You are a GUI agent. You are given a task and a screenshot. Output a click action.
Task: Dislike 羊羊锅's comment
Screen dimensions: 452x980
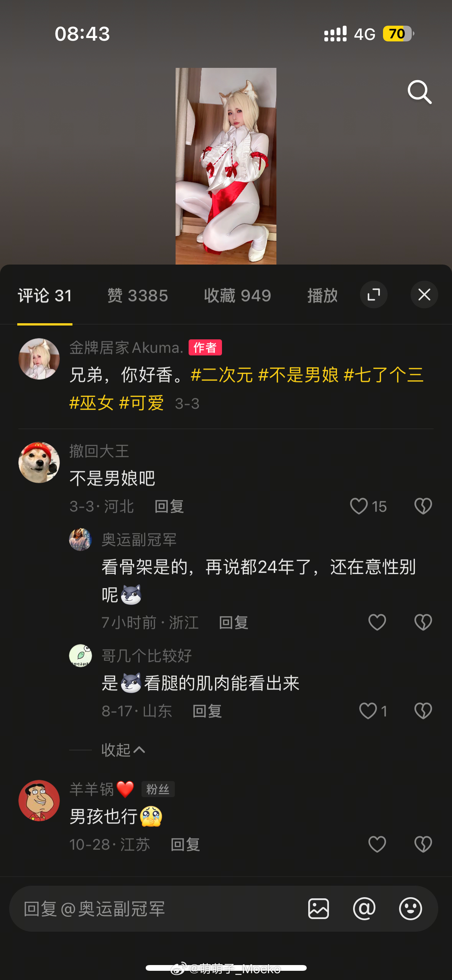pyautogui.click(x=423, y=844)
